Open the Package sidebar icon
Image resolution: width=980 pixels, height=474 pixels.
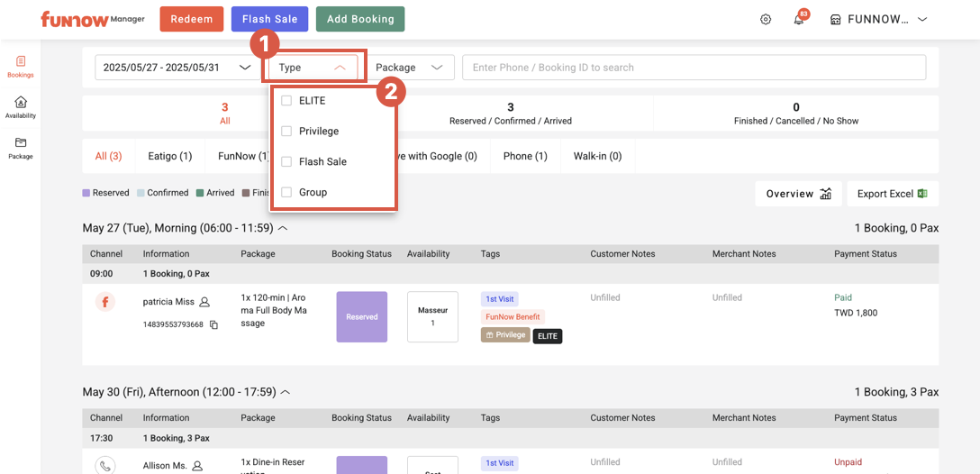point(20,148)
